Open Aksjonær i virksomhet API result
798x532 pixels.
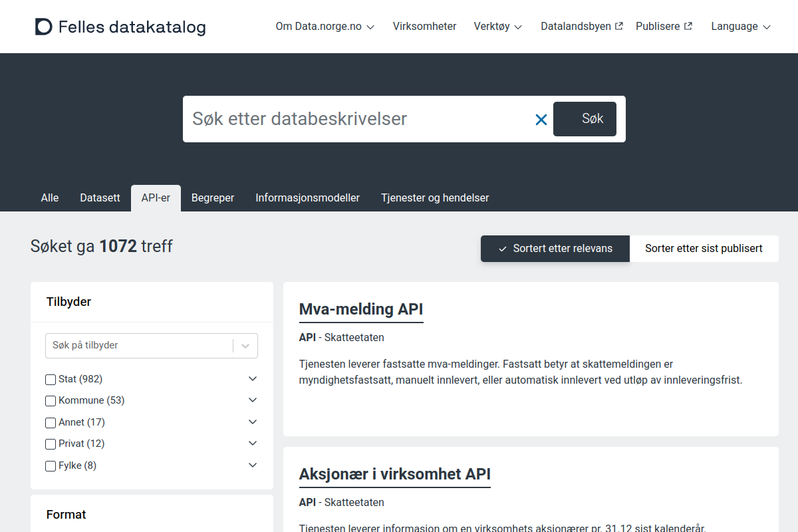395,474
